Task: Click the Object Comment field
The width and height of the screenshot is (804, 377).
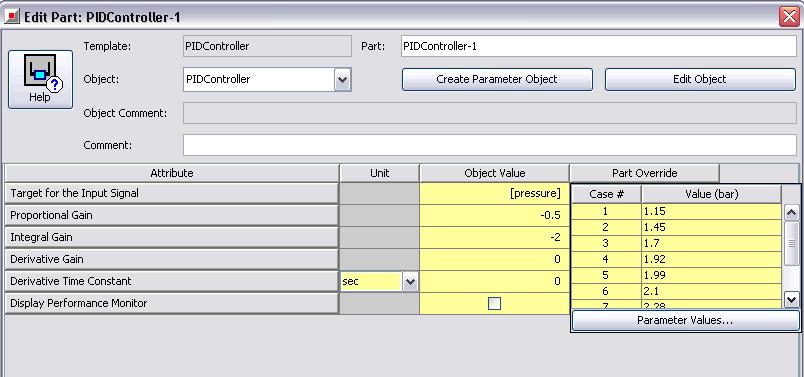Action: 490,113
